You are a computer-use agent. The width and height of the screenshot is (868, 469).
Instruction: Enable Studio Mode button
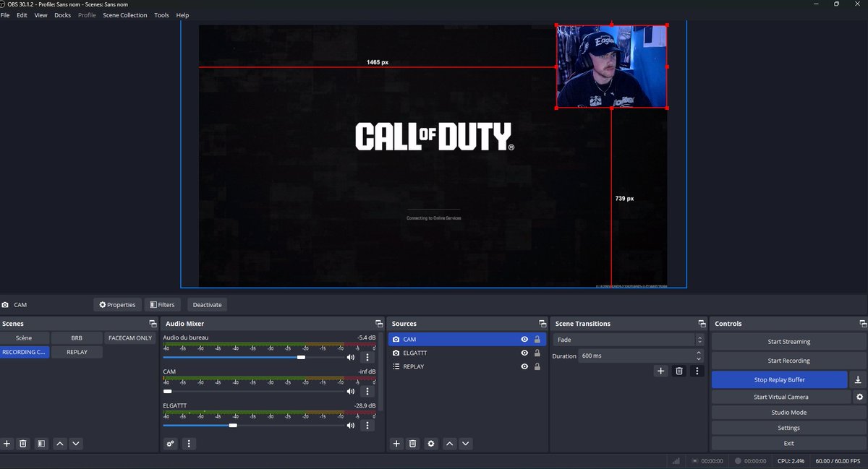click(x=788, y=413)
